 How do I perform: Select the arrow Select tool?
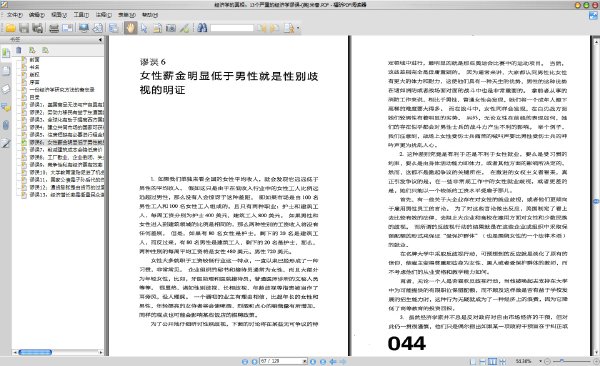(144, 28)
